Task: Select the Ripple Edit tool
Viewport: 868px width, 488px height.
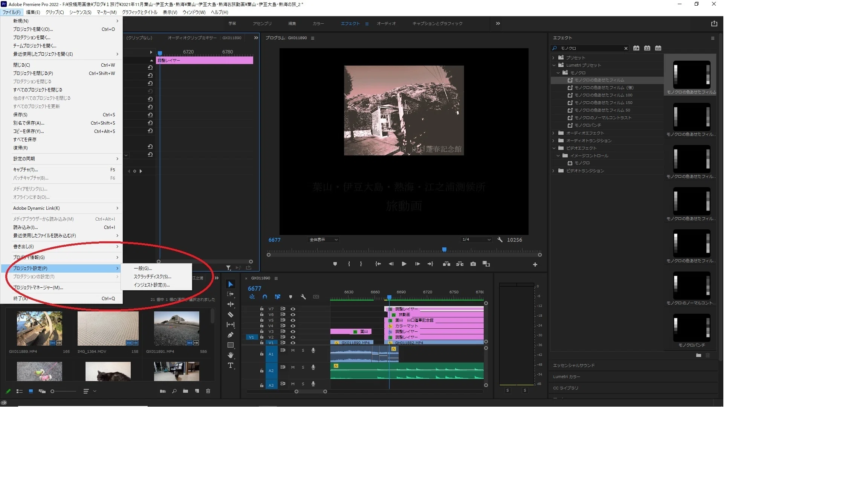Action: 231,304
